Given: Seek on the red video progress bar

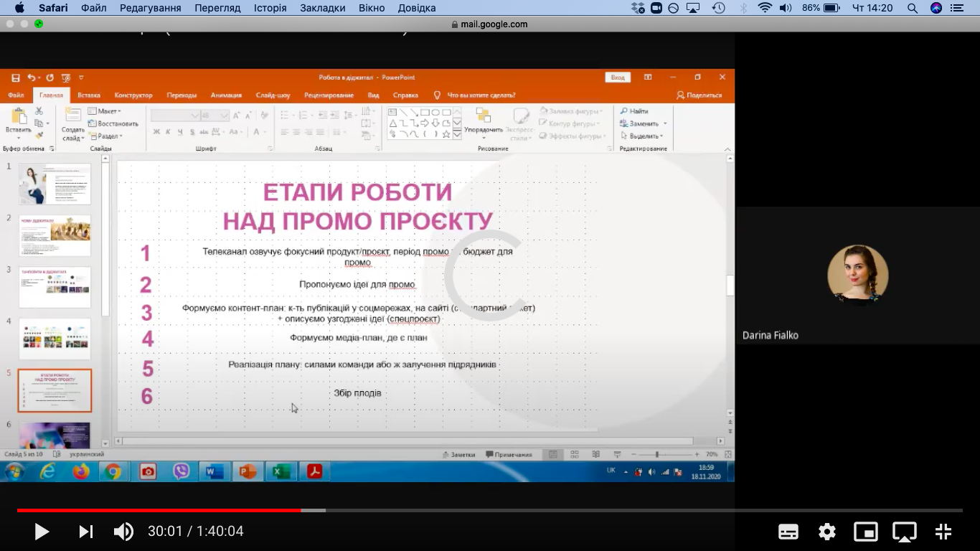Looking at the screenshot, I should tap(158, 510).
